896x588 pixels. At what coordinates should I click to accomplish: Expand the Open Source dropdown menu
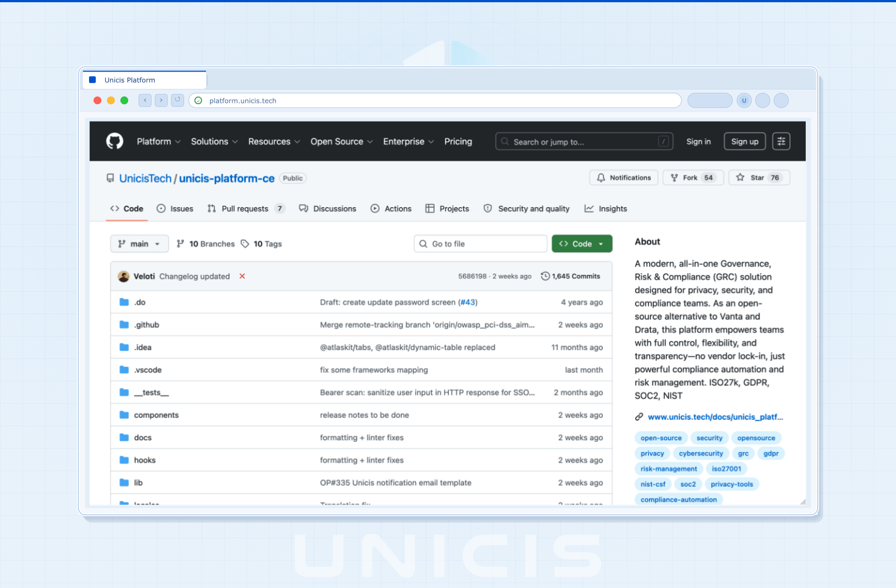pos(342,141)
